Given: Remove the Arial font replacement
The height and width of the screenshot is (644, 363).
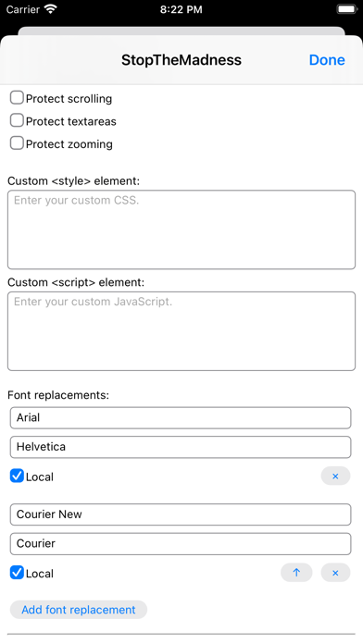Looking at the screenshot, I should 335,477.
